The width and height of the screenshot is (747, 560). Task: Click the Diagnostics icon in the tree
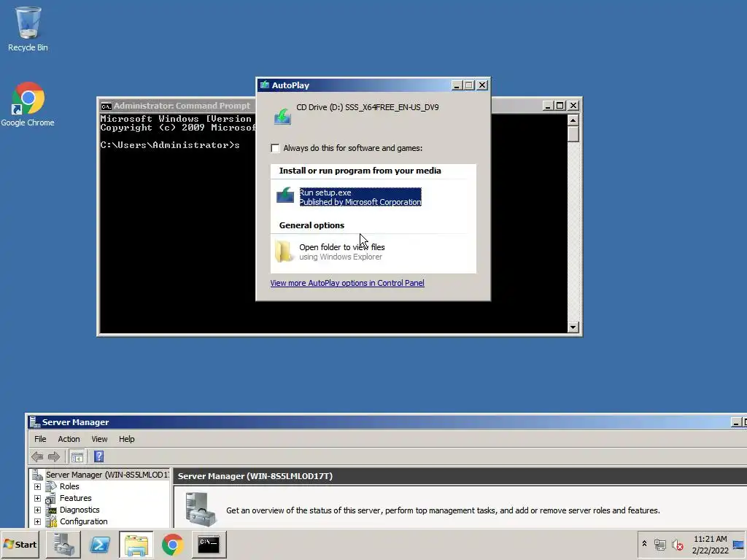[51, 510]
